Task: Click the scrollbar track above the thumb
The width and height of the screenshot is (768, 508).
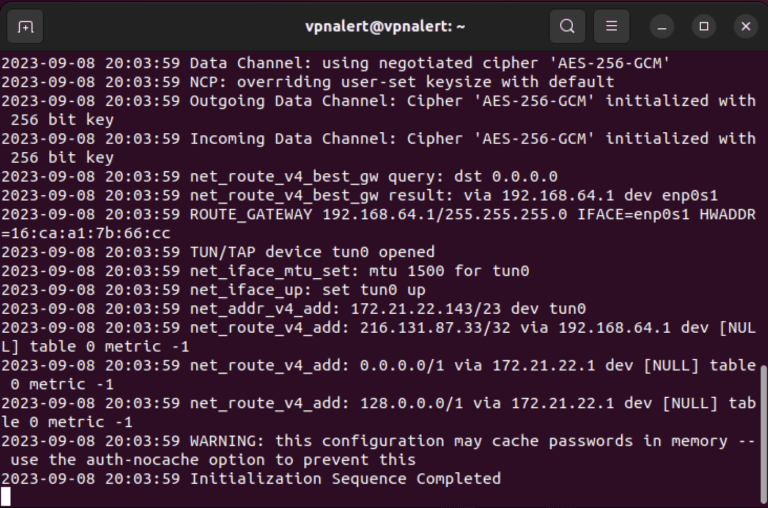Action: 763,200
